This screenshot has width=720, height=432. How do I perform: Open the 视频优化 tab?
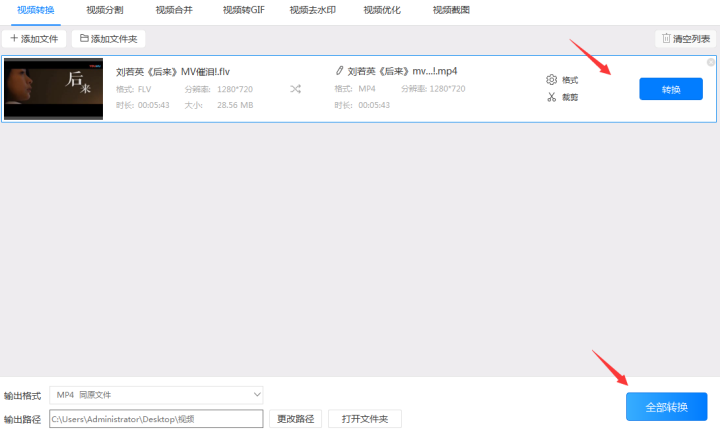[382, 10]
